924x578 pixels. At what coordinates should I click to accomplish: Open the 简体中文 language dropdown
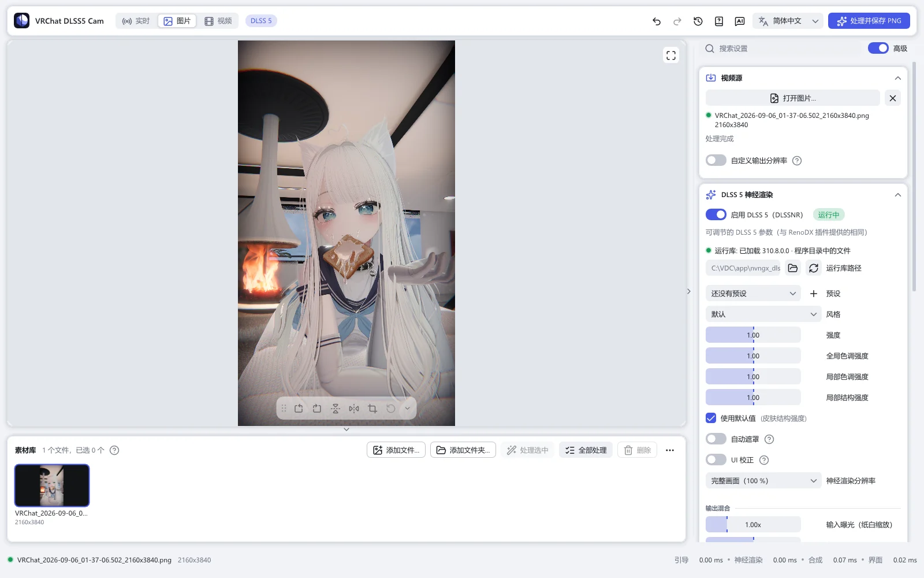[x=788, y=21]
